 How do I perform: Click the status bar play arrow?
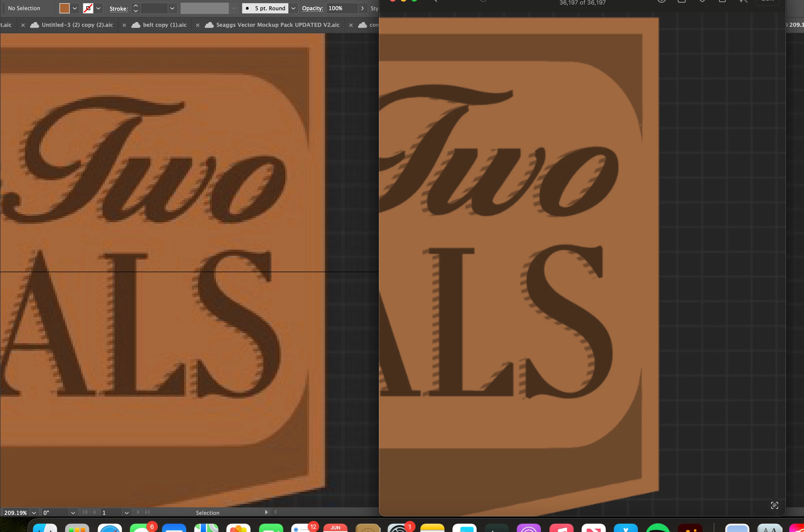[266, 512]
